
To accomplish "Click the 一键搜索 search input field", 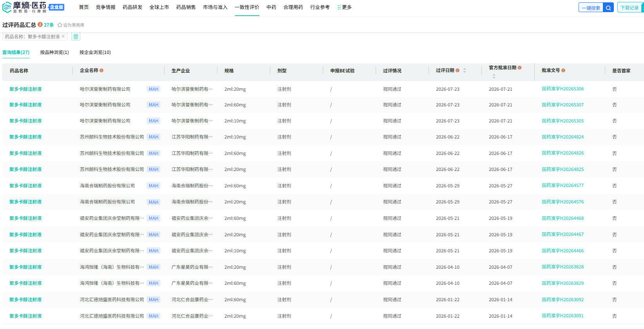I will point(591,8).
